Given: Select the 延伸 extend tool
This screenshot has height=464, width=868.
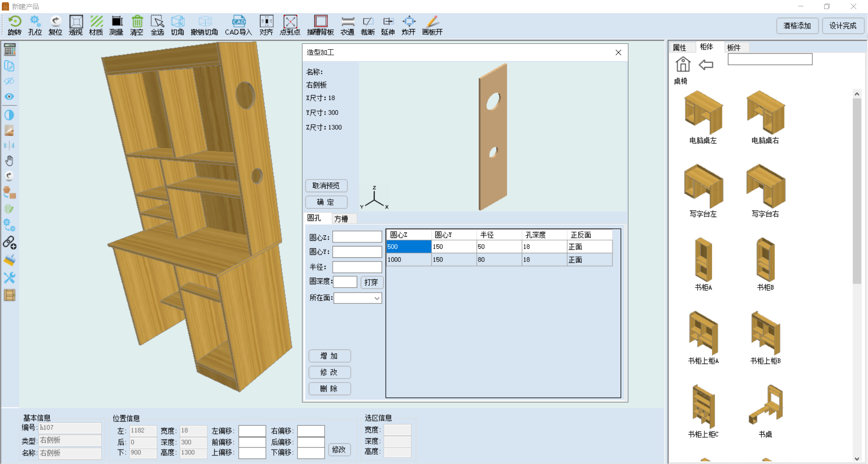Looking at the screenshot, I should [388, 25].
